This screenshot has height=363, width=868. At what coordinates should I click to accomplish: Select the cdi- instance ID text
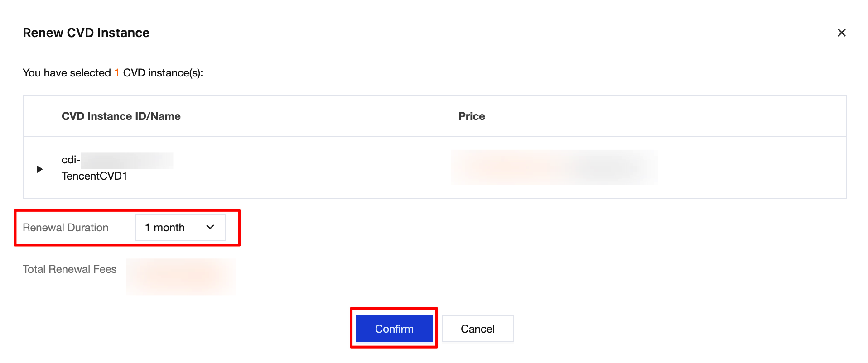point(71,160)
